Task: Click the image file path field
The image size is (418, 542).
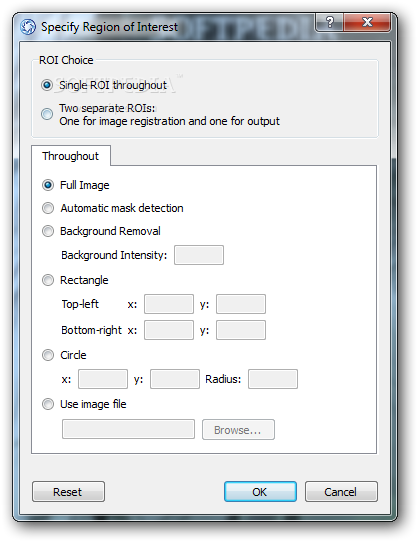Action: click(128, 429)
